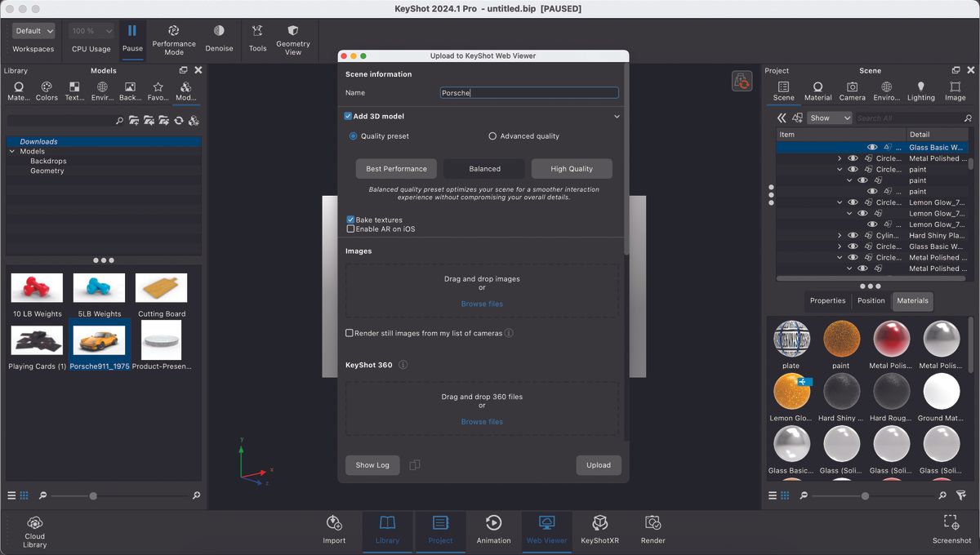
Task: Uncheck Add 3D model checkbox
Action: pyautogui.click(x=349, y=116)
